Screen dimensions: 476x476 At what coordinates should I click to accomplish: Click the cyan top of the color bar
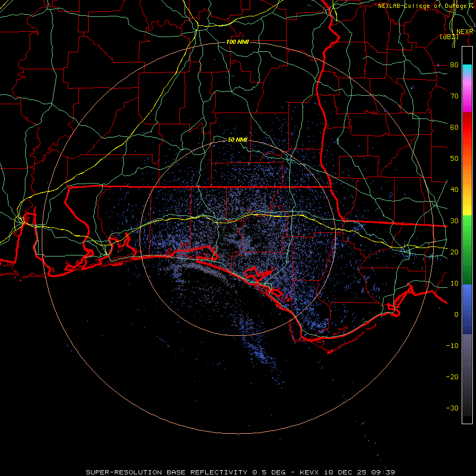point(467,70)
